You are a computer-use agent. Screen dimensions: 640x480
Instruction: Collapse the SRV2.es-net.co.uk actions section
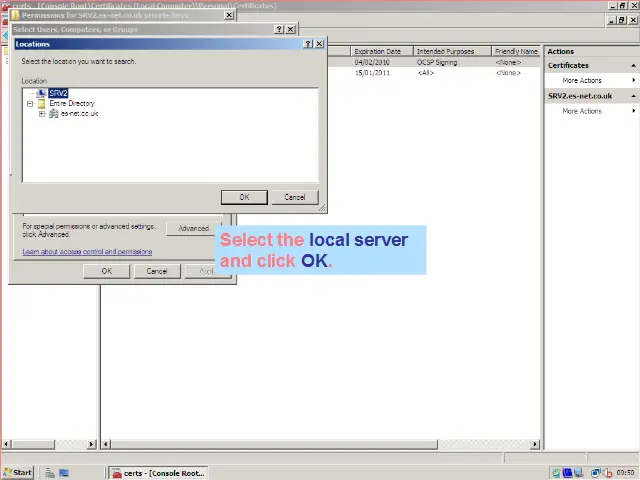point(633,96)
